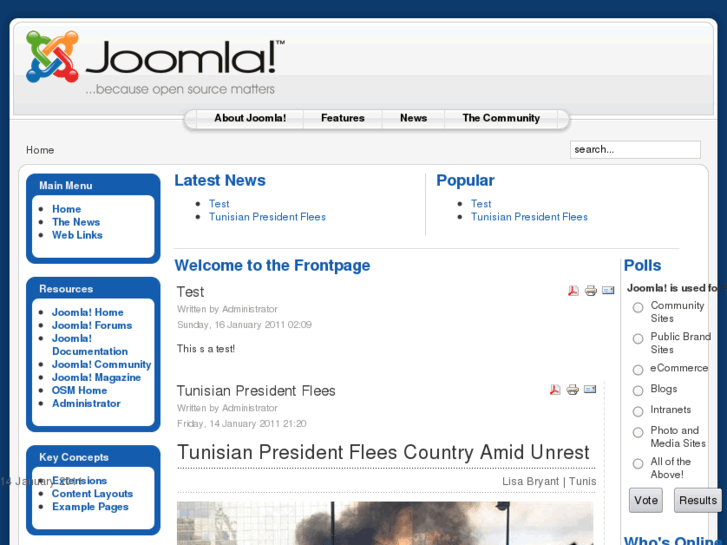Open OSM Home resource link
The height and width of the screenshot is (545, 727).
(x=79, y=391)
